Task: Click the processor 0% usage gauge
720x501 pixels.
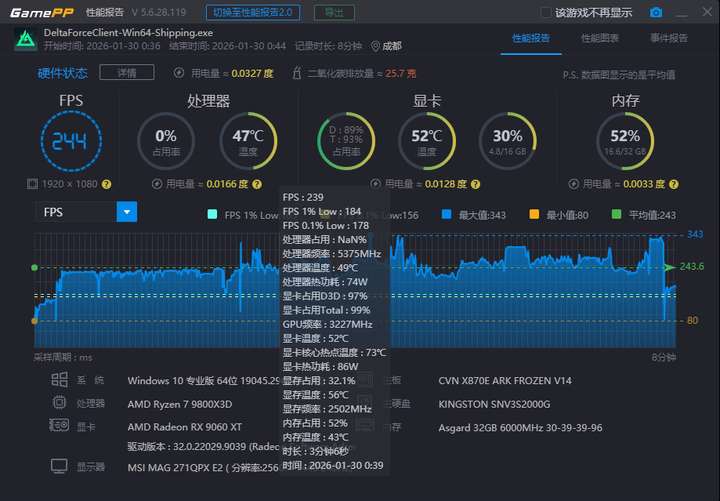Action: pyautogui.click(x=166, y=141)
